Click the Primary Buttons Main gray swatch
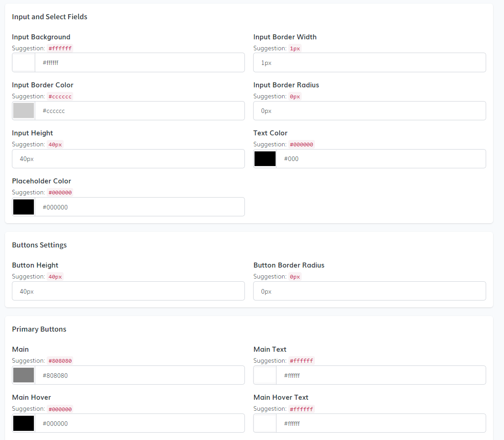This screenshot has height=440, width=504. tap(24, 375)
